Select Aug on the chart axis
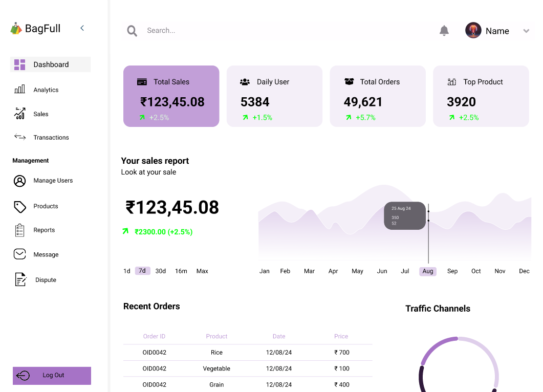This screenshot has height=392, width=543. coord(428,271)
